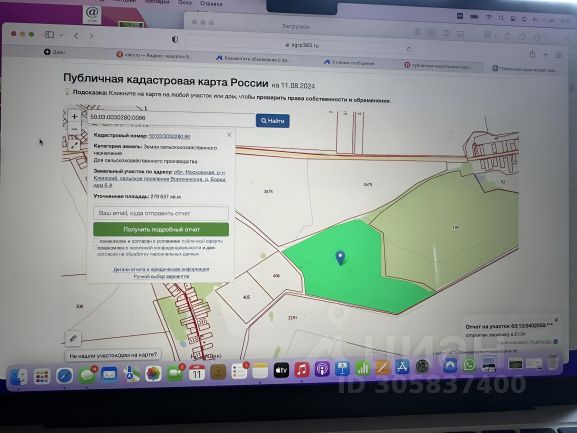Viewport: 577px width, 433px height.
Task: Tick the public offer agreement checkbox
Action: point(96,241)
